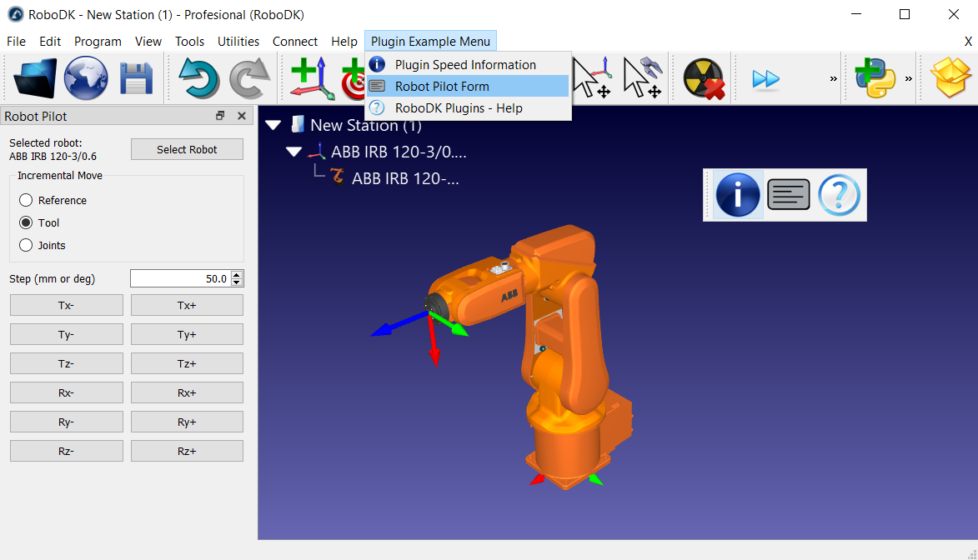978x560 pixels.
Task: Click the Redo arrow icon
Action: click(x=249, y=78)
